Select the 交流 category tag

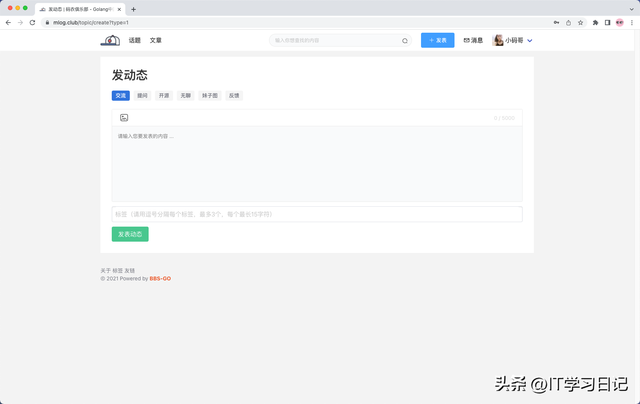pos(121,95)
